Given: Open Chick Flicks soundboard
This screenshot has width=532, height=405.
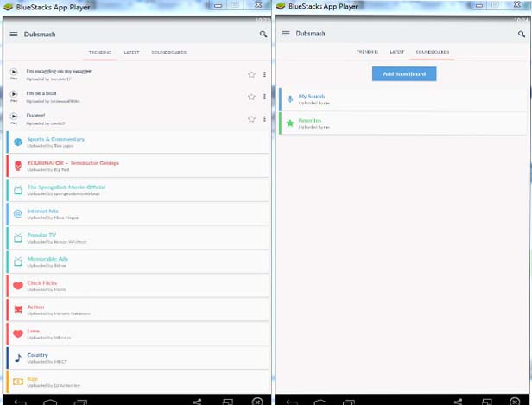Looking at the screenshot, I should point(138,286).
